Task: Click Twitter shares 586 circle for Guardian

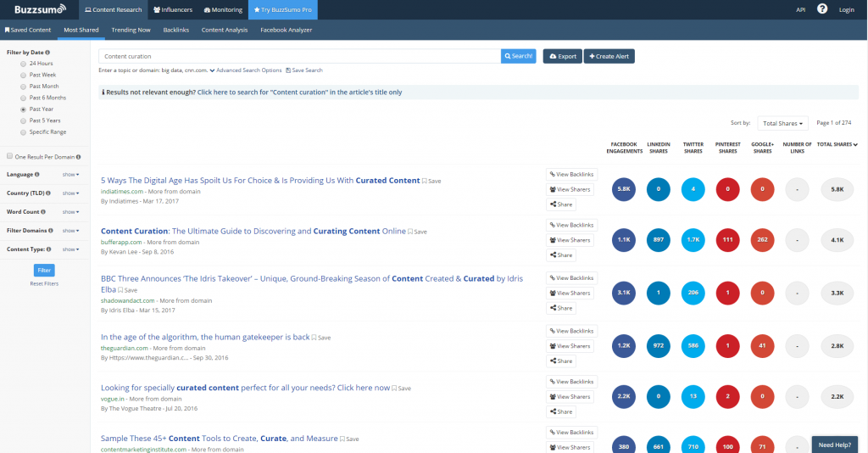Action: point(693,345)
